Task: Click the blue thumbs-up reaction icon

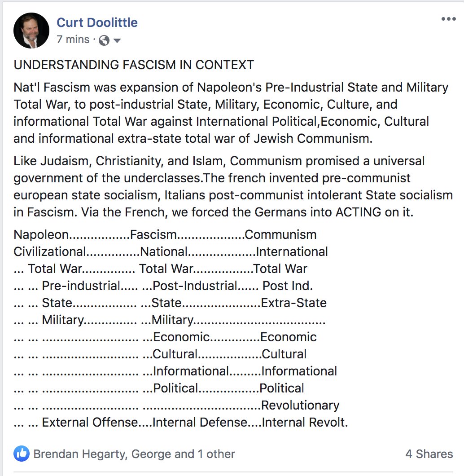Action: [21, 454]
